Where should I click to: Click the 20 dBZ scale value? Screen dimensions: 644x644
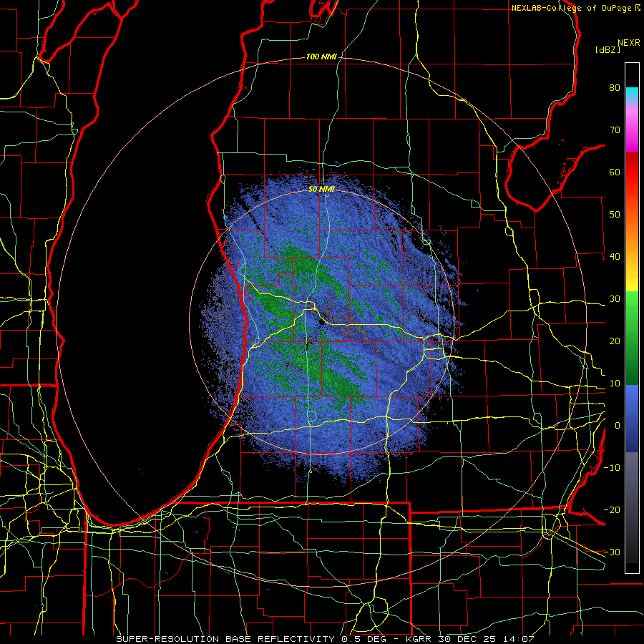point(615,341)
